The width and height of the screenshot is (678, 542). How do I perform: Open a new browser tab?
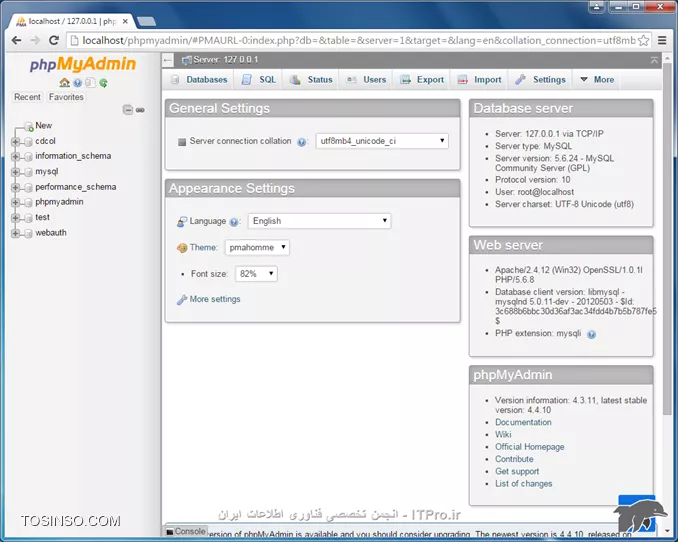point(146,21)
